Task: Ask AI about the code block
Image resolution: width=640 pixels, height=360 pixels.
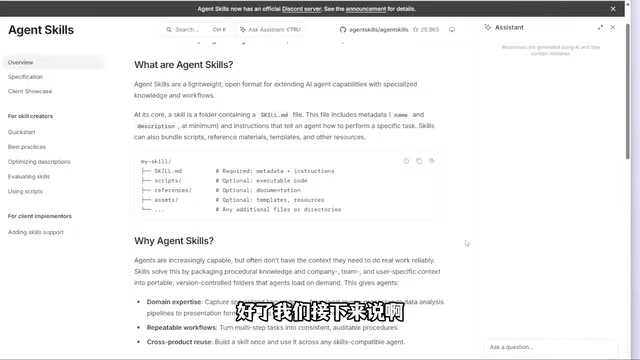Action: pos(432,161)
